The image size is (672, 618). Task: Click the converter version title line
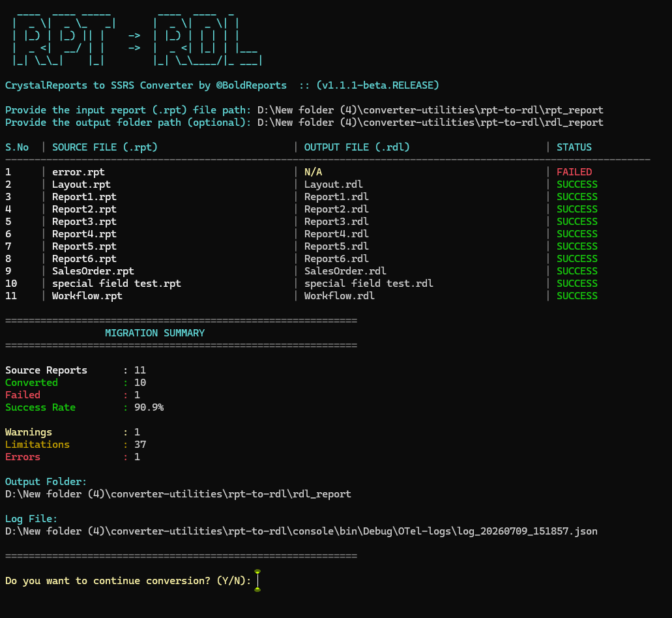(222, 85)
